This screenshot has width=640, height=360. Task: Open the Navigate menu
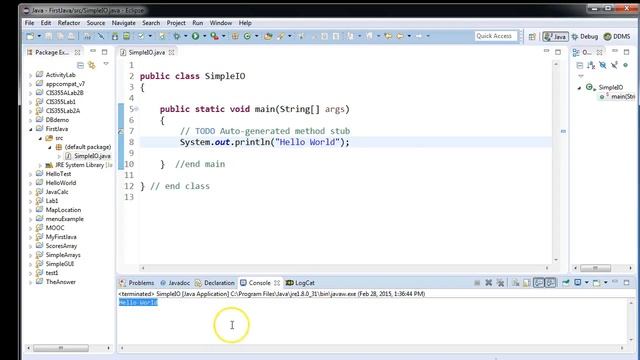pyautogui.click(x=123, y=23)
